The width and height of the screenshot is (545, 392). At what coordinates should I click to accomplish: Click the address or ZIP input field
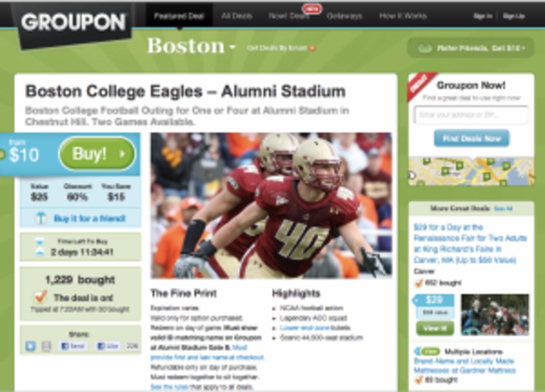[x=471, y=115]
